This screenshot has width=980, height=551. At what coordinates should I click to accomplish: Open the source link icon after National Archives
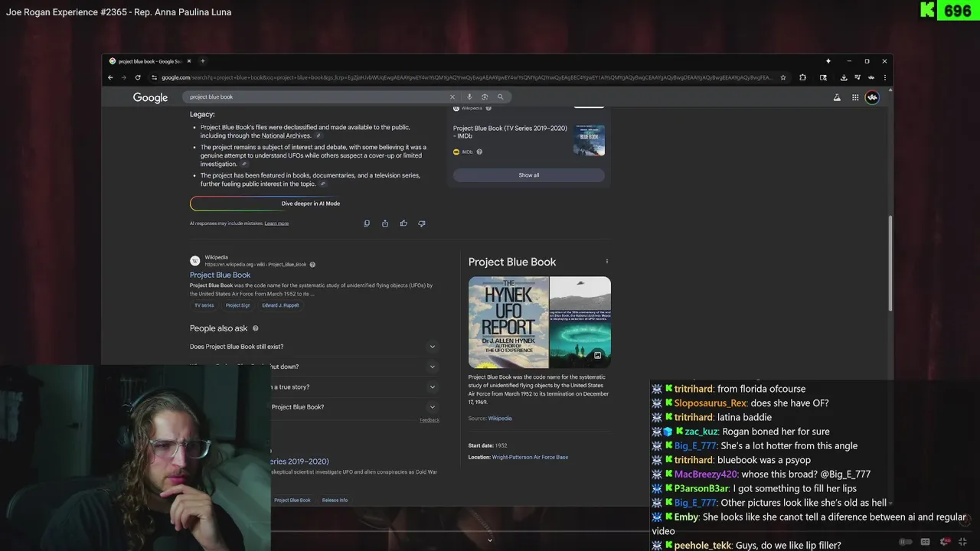[x=318, y=135]
